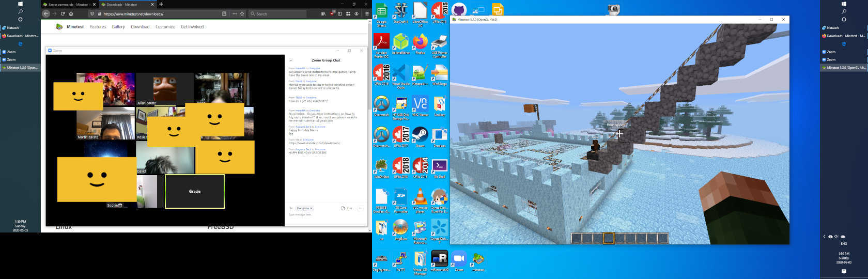Open the WinMerge desktop shortcut
This screenshot has width=868, height=279.
tap(439, 75)
